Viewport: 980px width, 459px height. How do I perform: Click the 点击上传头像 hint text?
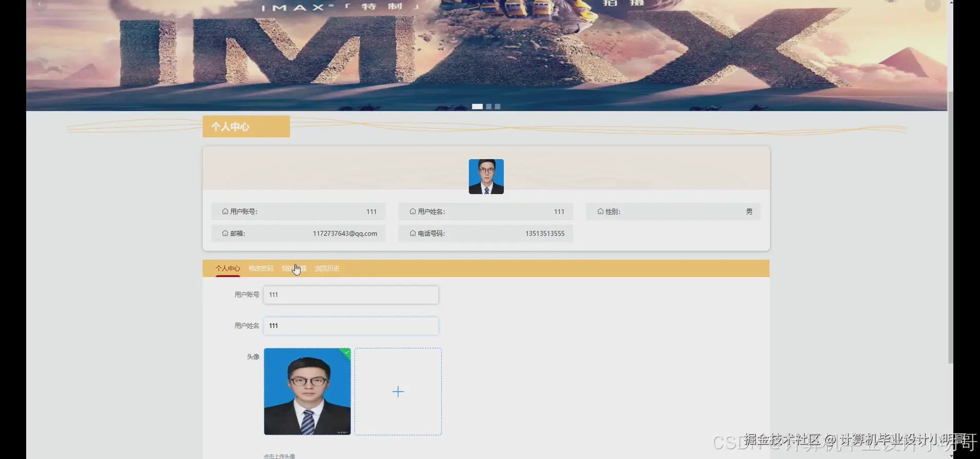279,456
